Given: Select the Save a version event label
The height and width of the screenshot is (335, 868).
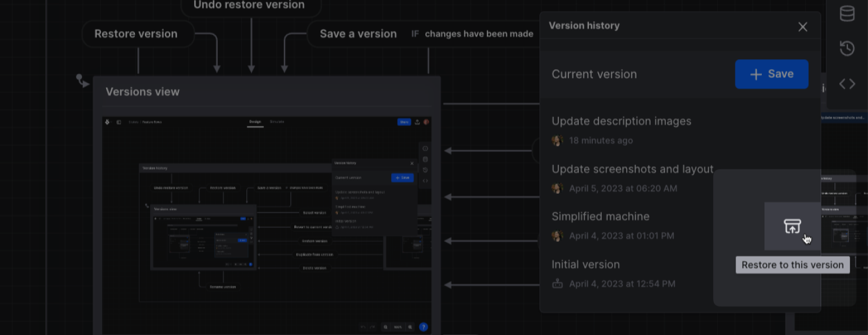Looking at the screenshot, I should [358, 34].
